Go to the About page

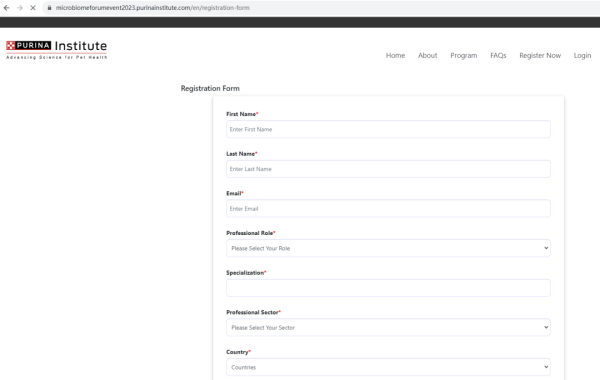pos(427,55)
